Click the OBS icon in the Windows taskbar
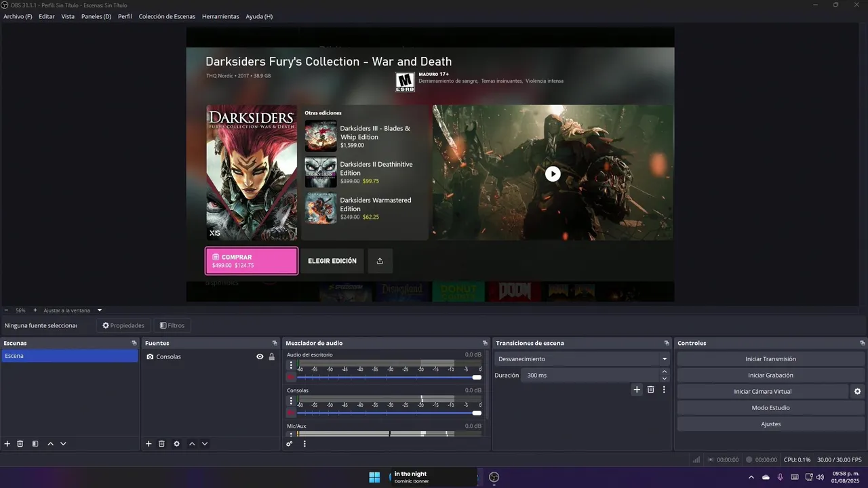This screenshot has height=488, width=868. pos(494,477)
